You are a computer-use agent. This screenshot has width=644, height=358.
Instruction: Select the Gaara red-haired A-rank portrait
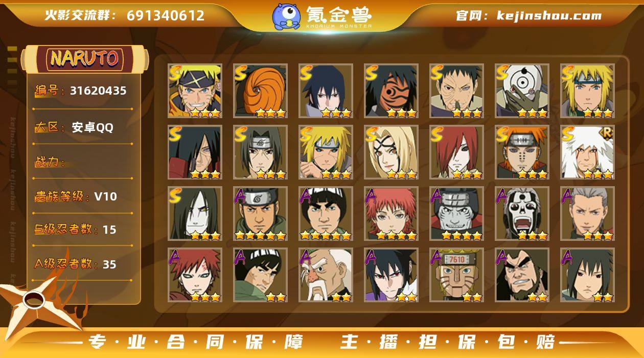195,275
